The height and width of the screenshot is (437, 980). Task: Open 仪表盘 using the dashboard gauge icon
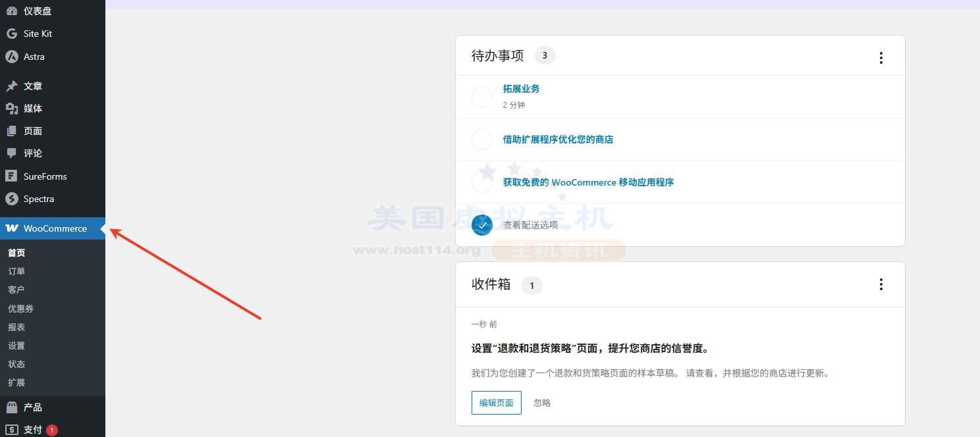(11, 11)
